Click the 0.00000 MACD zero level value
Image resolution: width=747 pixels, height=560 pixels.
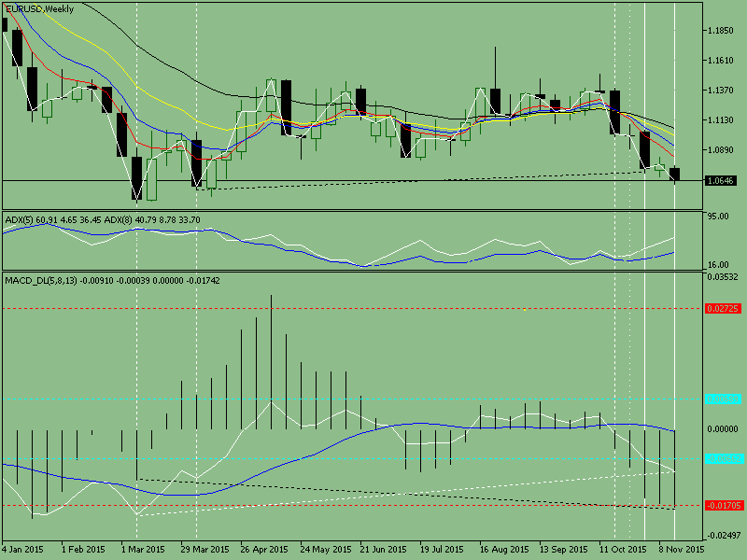pos(723,429)
